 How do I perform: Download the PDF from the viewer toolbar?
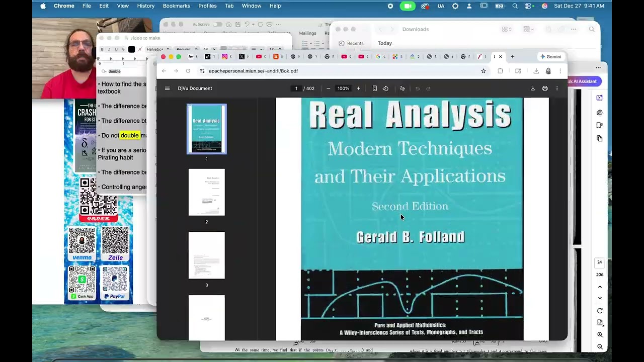pos(533,88)
